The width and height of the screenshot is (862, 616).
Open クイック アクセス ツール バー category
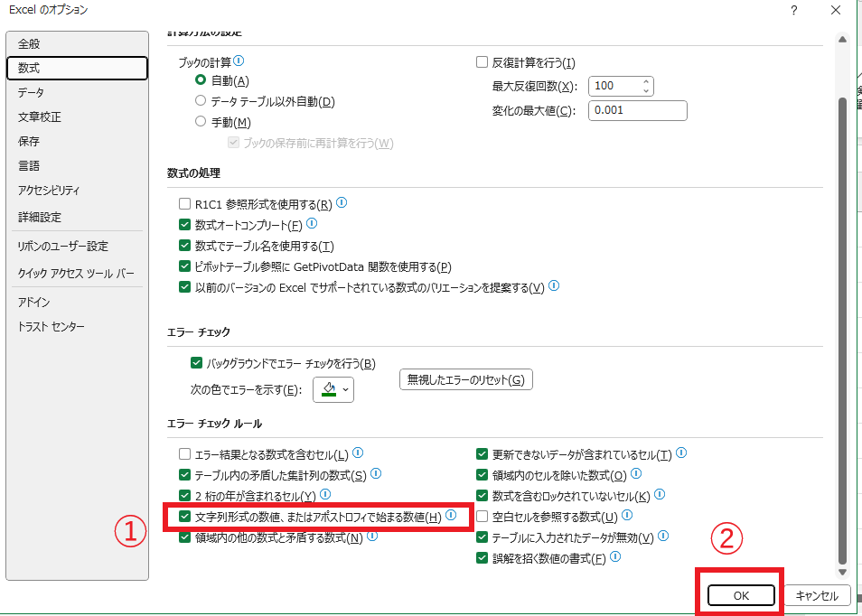pos(77,273)
